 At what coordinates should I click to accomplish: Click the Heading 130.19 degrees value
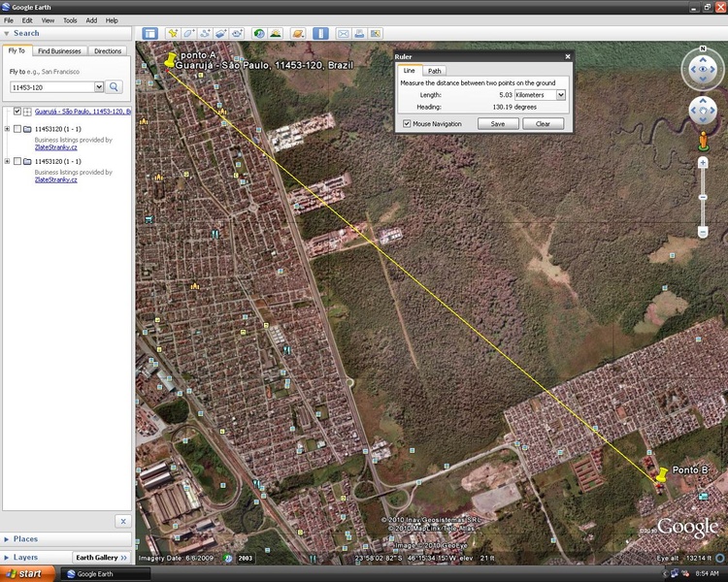point(514,107)
